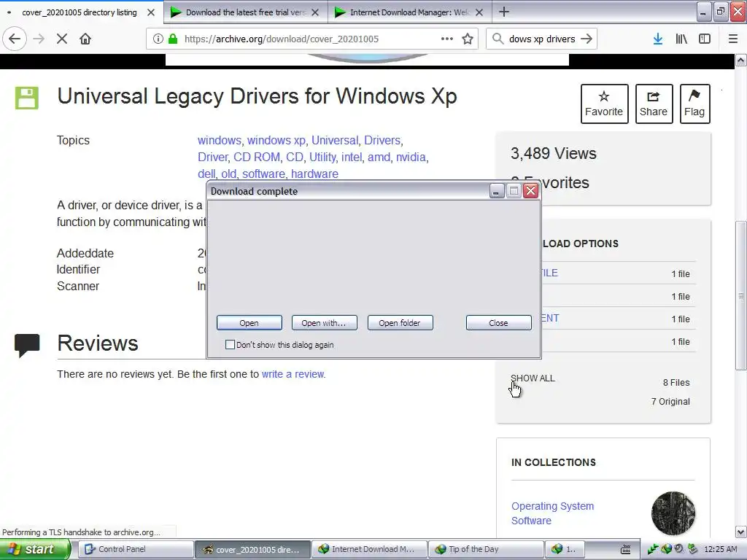Screen dimensions: 747x560
Task: Click Open with... in download dialog
Action: coord(324,323)
